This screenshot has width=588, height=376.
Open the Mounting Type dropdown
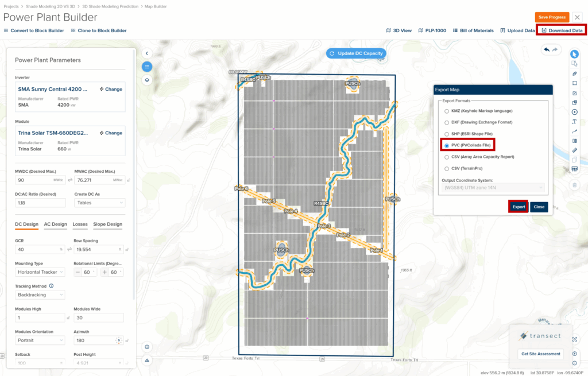click(x=40, y=272)
